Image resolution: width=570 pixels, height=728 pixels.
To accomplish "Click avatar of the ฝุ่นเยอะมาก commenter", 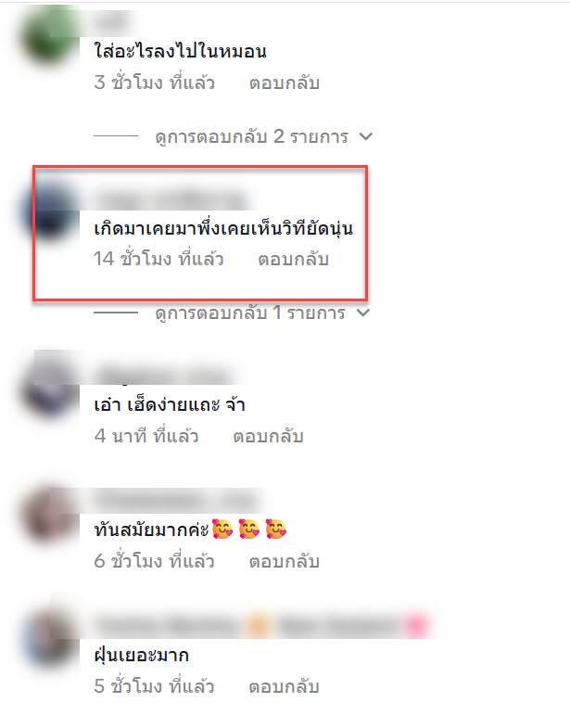I will [x=49, y=640].
